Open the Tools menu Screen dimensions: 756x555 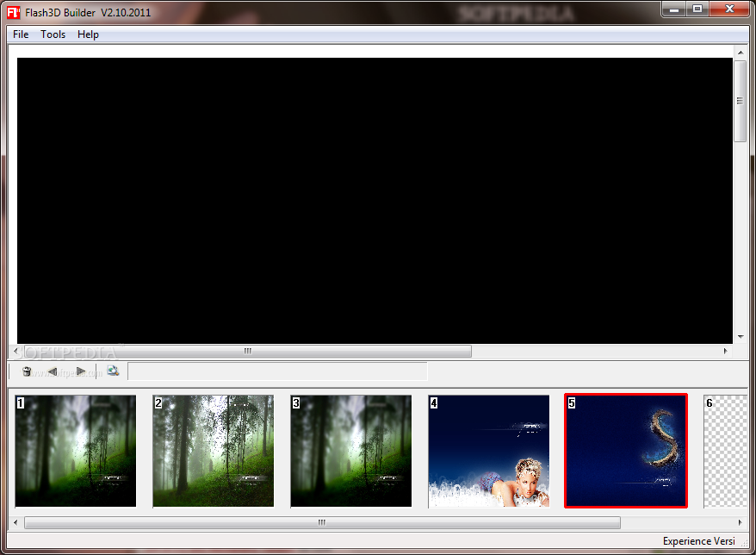point(53,34)
